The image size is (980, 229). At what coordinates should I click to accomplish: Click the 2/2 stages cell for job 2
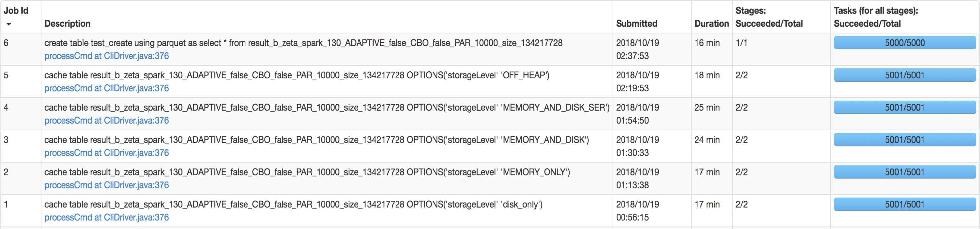pyautogui.click(x=741, y=172)
